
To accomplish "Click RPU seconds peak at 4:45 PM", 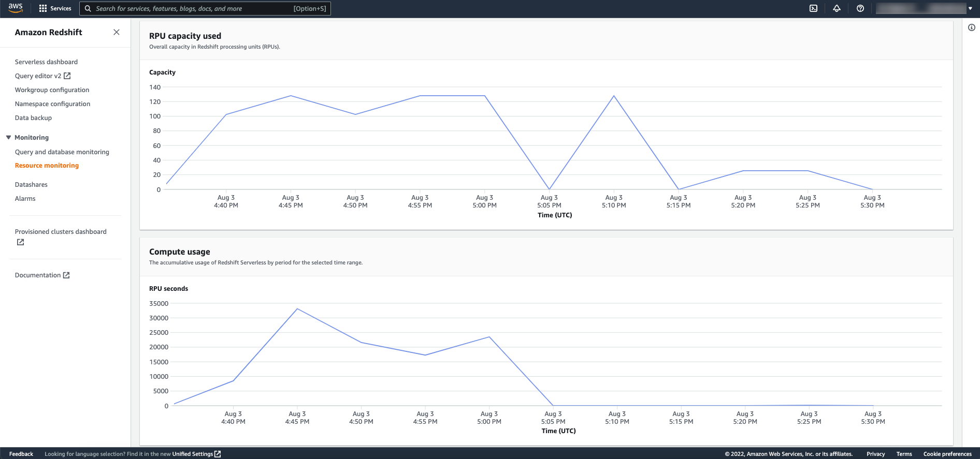I will [297, 309].
